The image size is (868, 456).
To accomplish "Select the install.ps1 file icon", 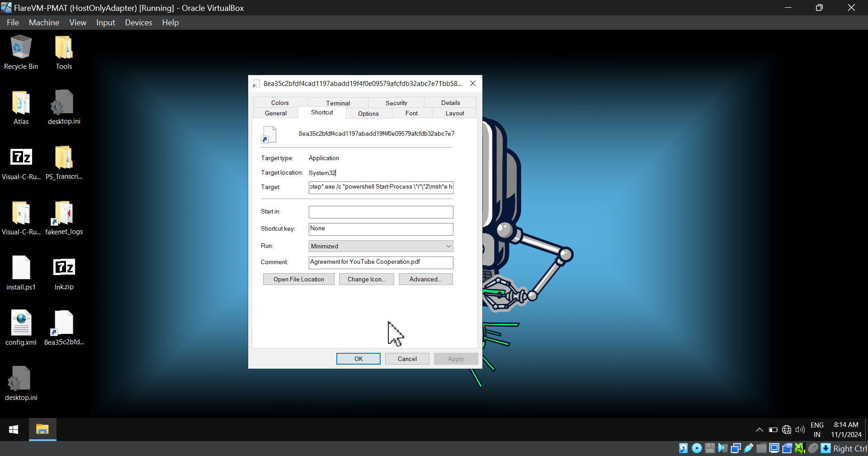I will (21, 273).
